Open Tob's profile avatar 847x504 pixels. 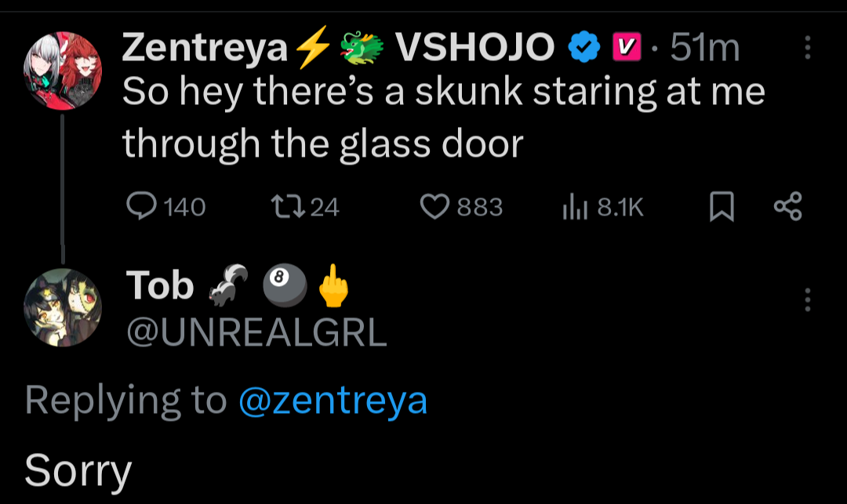[64, 306]
